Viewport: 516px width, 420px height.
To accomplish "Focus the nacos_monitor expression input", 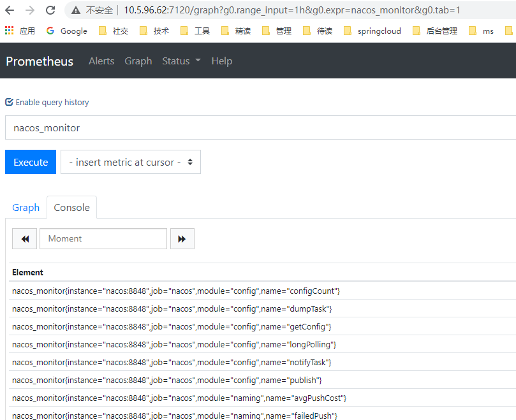I will point(261,127).
